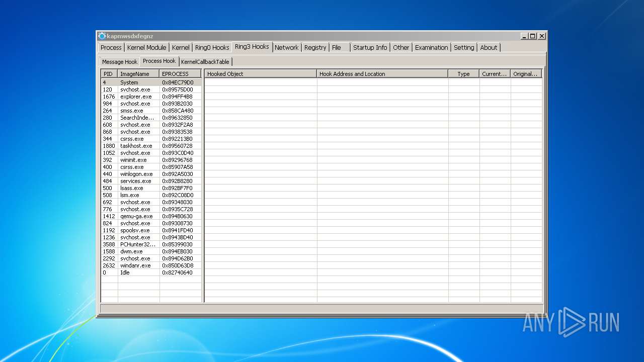The image size is (644, 362).
Task: Open the About tab
Action: pyautogui.click(x=489, y=47)
